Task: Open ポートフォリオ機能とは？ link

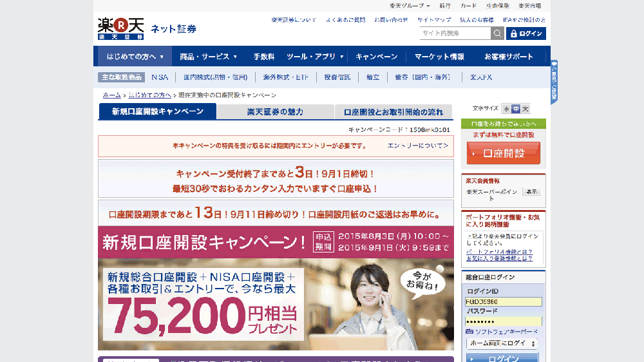Action: pos(500,251)
